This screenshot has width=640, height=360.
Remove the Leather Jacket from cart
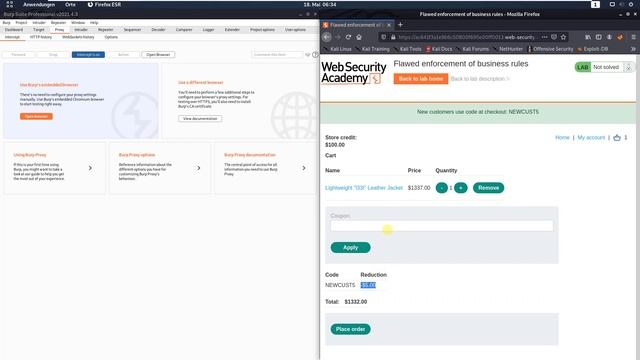tap(489, 188)
